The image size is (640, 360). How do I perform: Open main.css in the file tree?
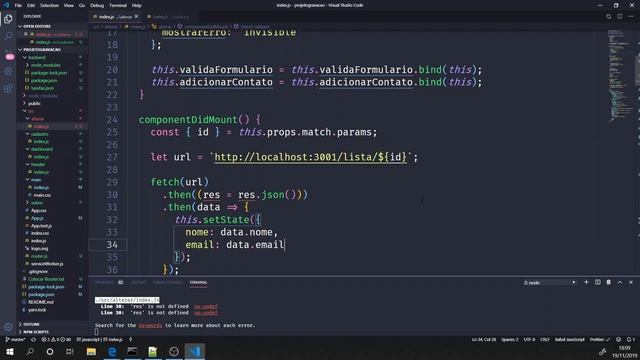point(42,196)
